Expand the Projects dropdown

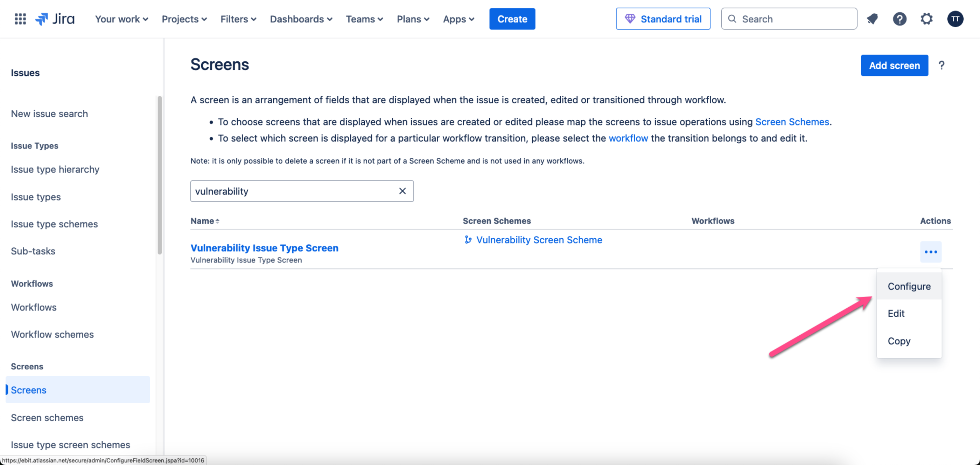(x=184, y=19)
